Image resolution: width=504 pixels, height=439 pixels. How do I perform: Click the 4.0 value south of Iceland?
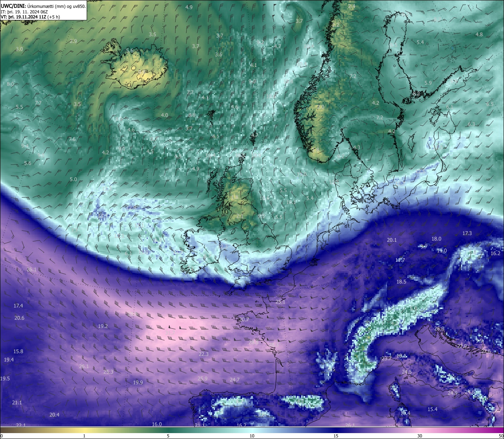(165, 115)
